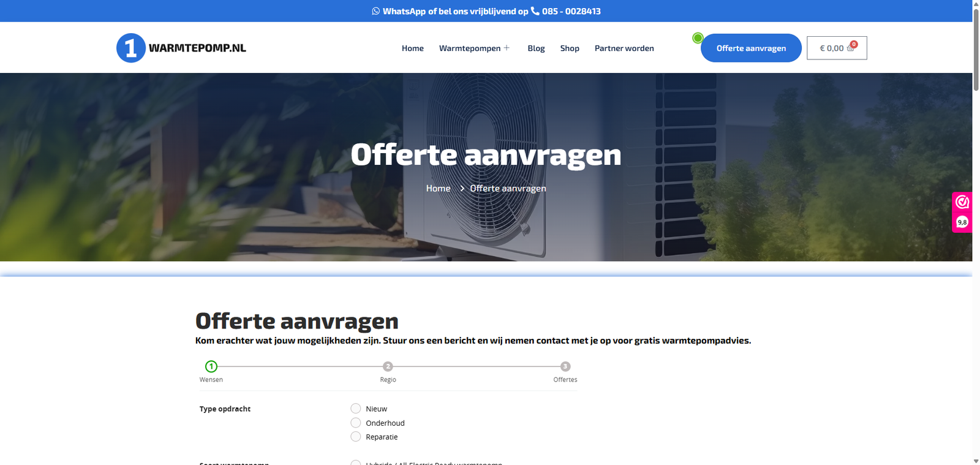Click the red cart count badge

854,44
